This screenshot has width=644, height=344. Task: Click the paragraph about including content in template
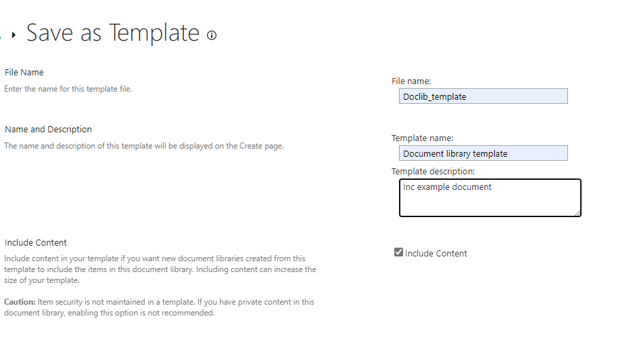click(x=160, y=269)
